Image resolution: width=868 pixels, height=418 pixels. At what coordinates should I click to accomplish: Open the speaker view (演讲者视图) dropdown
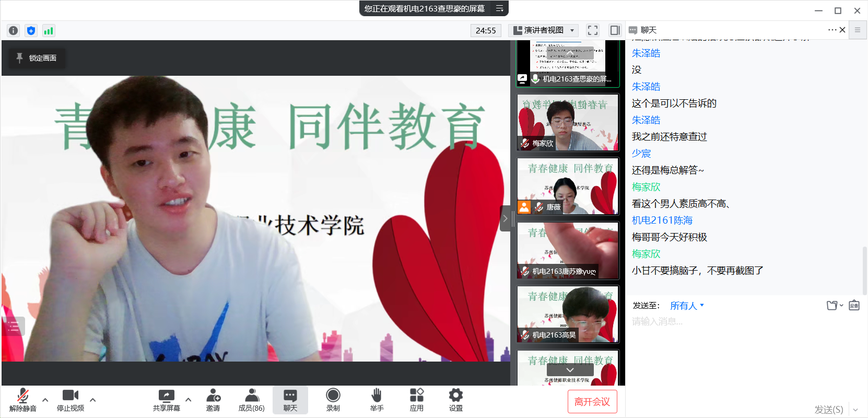pos(543,30)
